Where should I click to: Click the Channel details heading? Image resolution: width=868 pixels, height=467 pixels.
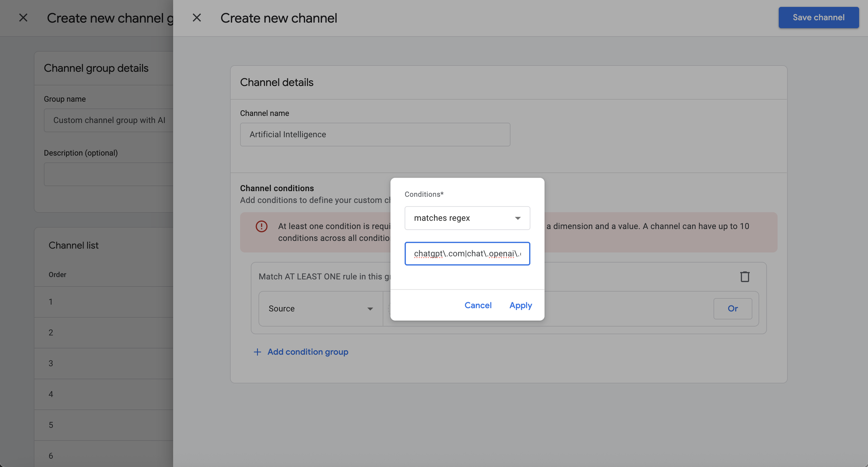click(276, 82)
